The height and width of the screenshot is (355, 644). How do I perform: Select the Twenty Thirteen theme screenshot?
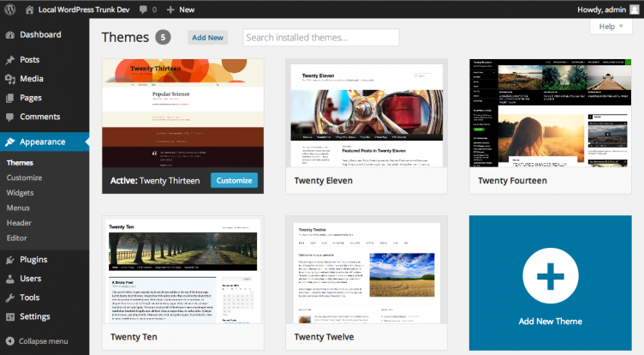182,113
